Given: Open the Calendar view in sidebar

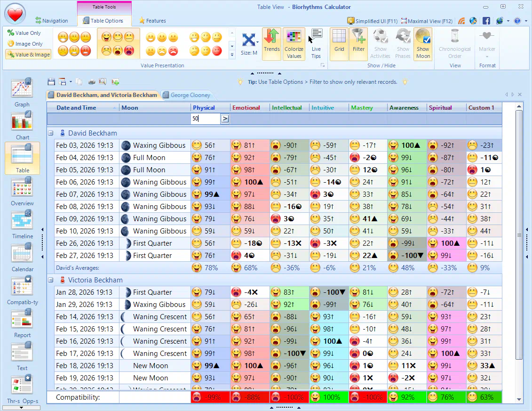Looking at the screenshot, I should tap(22, 254).
